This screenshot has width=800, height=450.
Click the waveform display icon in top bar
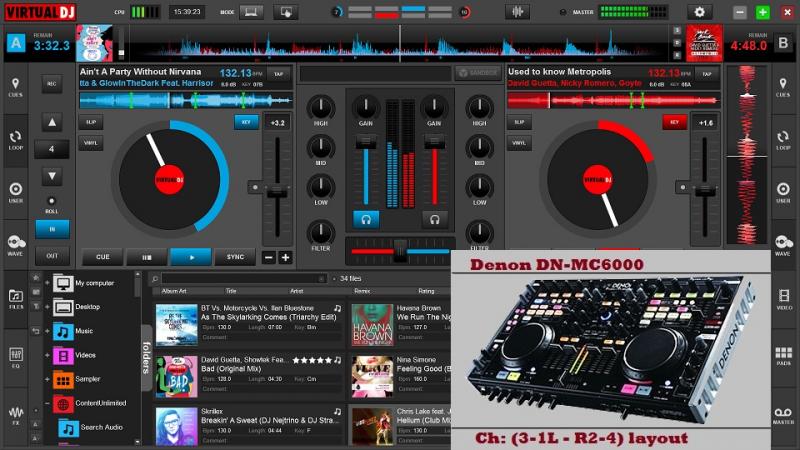[517, 12]
